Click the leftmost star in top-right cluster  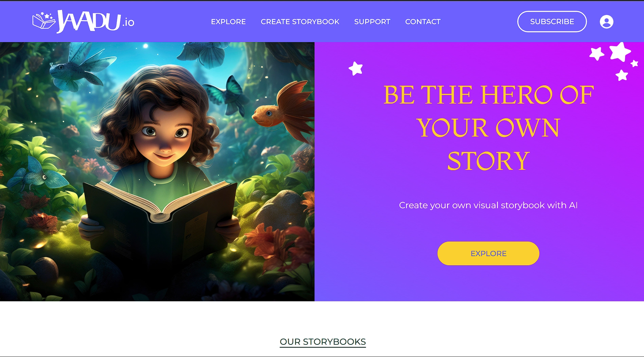pos(597,53)
